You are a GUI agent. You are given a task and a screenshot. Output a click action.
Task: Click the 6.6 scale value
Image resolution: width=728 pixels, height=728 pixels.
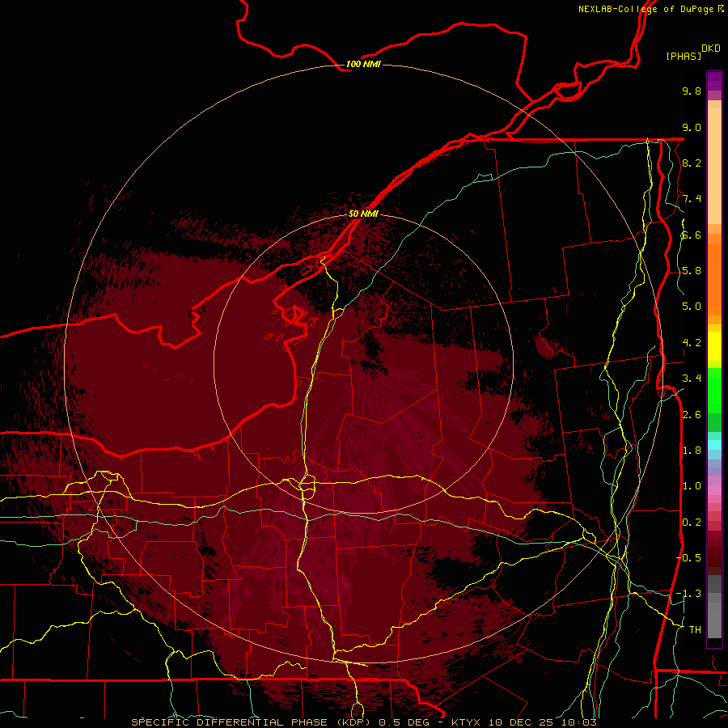click(x=692, y=235)
